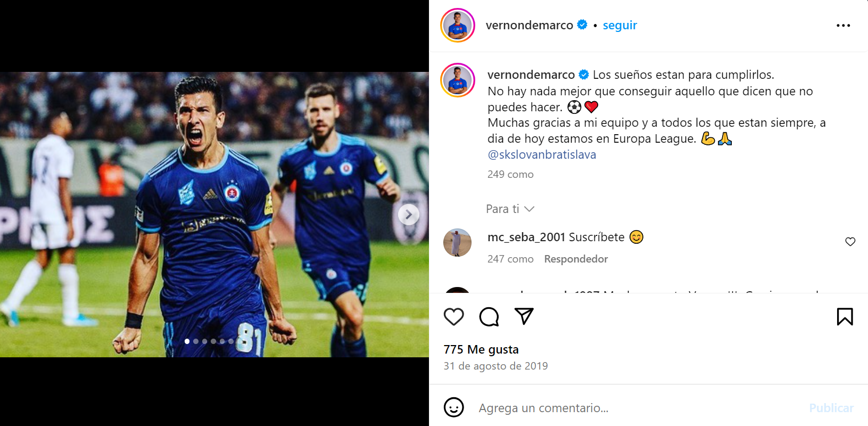The height and width of the screenshot is (426, 868).
Task: Share post via paper plane icon
Action: [524, 316]
